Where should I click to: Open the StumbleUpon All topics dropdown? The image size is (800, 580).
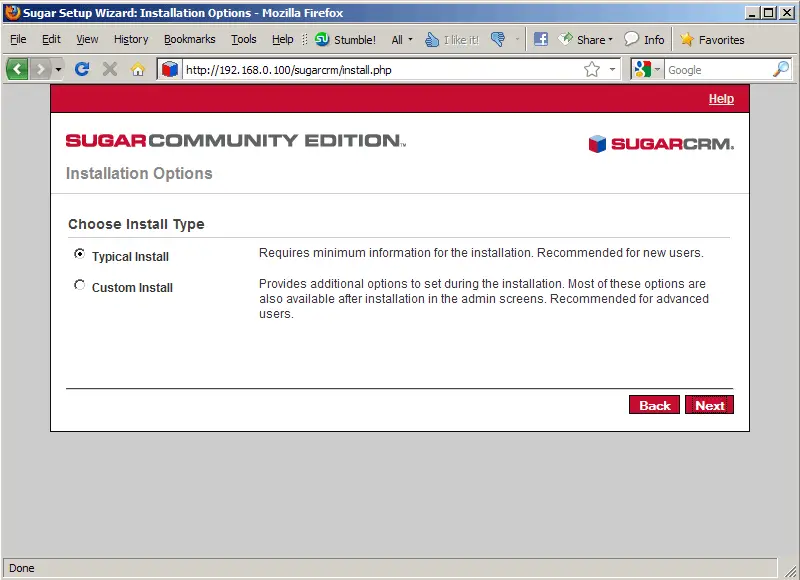402,39
